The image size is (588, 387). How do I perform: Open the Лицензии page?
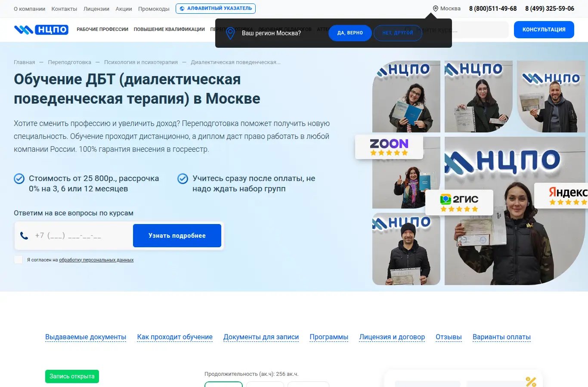[96, 9]
